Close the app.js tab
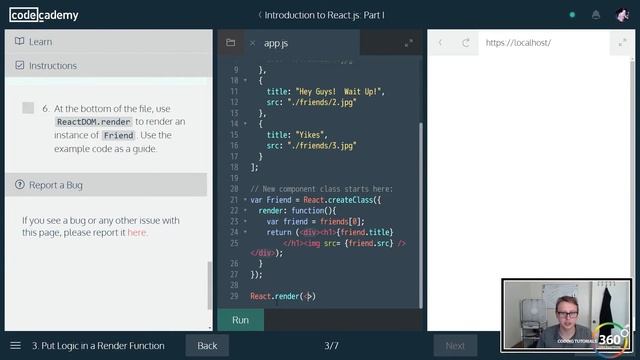This screenshot has width=640, height=360. click(252, 43)
